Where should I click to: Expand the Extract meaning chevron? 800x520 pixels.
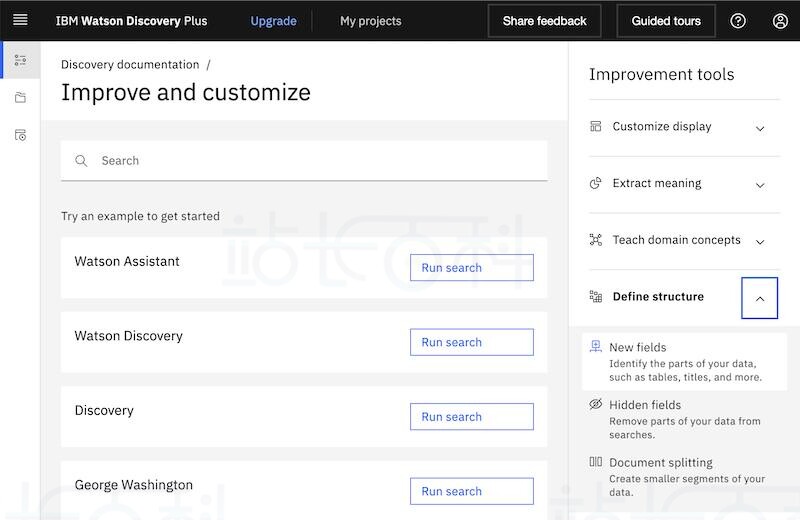pos(760,185)
